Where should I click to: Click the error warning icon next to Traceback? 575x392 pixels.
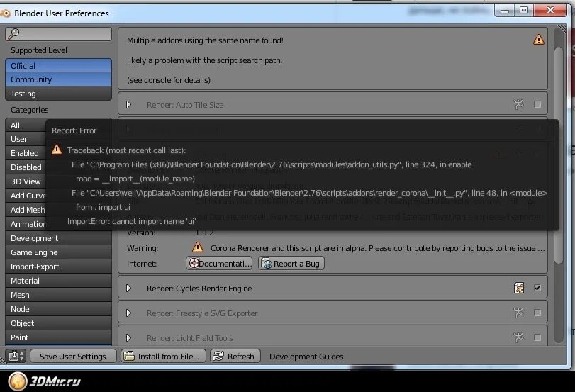[57, 150]
